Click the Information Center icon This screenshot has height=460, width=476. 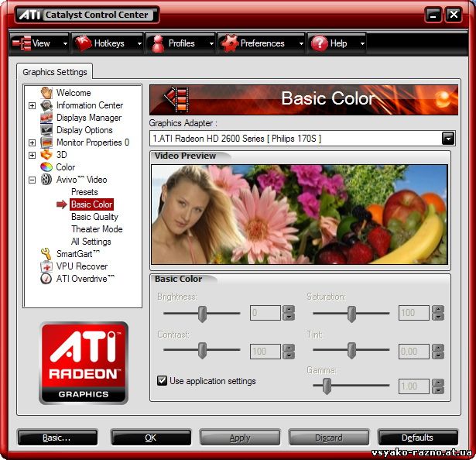point(46,105)
